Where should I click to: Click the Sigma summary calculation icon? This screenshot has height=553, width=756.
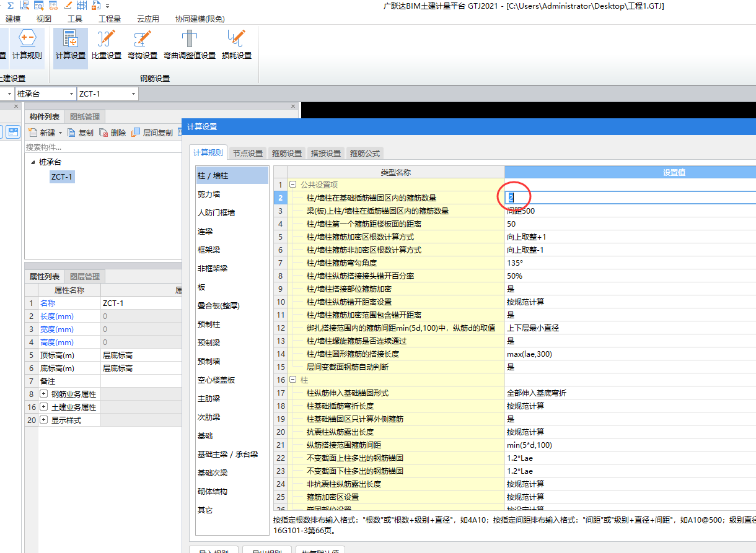(x=11, y=6)
